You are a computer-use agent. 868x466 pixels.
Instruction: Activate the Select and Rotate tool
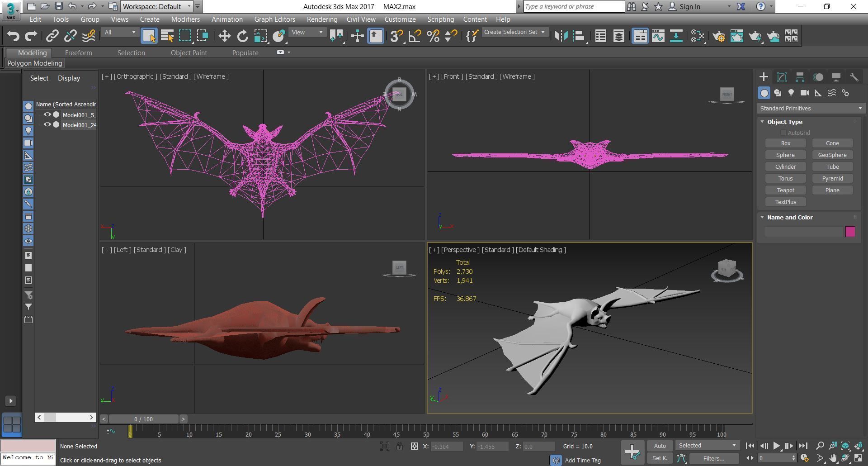[243, 36]
